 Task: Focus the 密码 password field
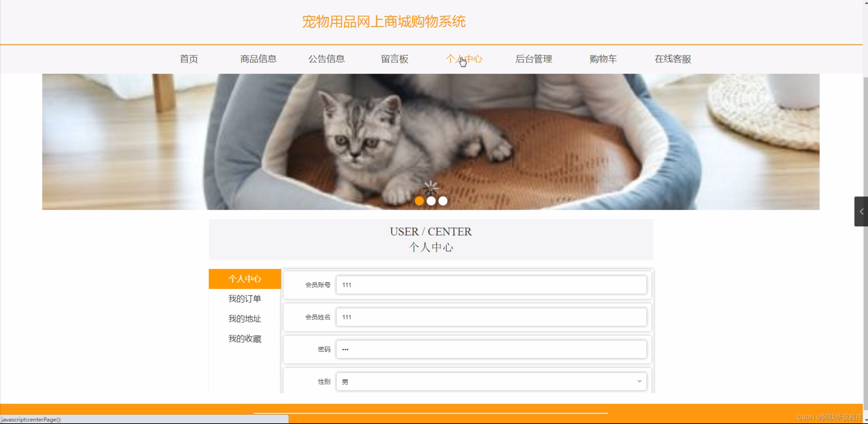491,349
